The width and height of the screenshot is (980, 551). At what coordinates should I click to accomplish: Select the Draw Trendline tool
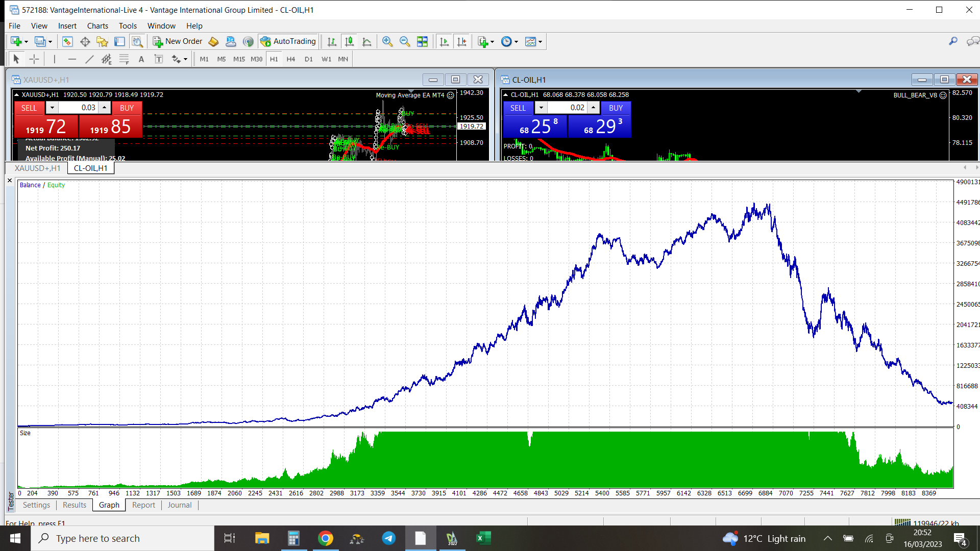pos(89,59)
